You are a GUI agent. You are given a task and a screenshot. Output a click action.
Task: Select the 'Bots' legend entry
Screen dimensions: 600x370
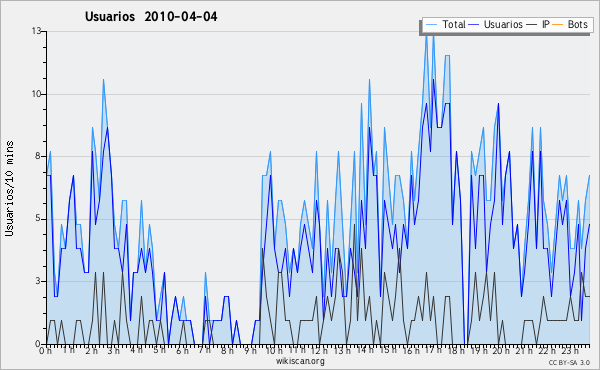(570, 24)
